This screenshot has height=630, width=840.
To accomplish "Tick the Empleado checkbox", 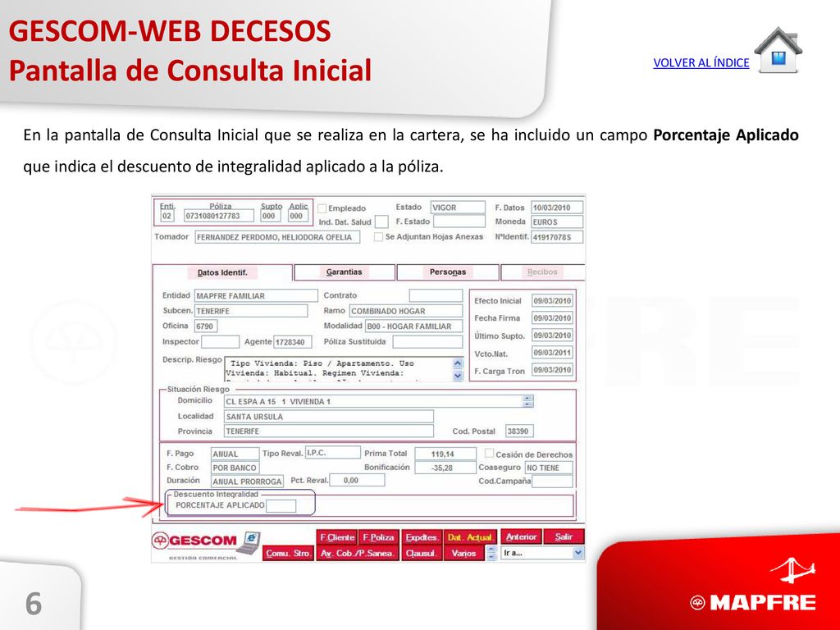I will [x=322, y=208].
